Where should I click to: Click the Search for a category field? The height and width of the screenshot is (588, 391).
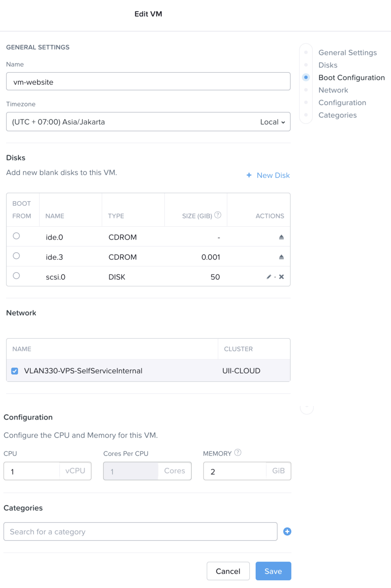(140, 532)
